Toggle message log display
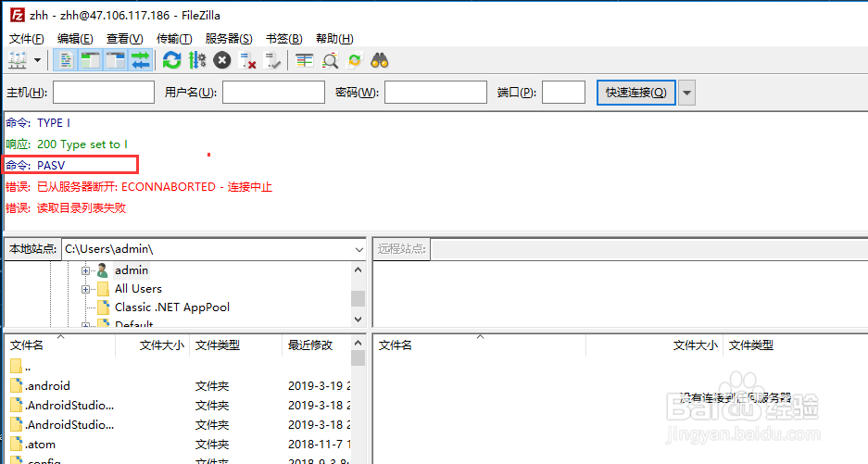 coord(66,60)
